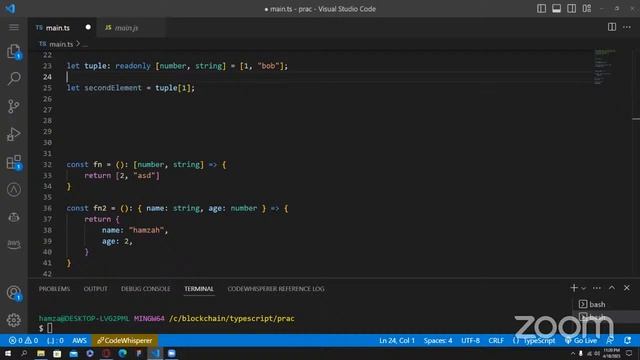
Task: Split the editor to the right
Action: click(x=612, y=27)
